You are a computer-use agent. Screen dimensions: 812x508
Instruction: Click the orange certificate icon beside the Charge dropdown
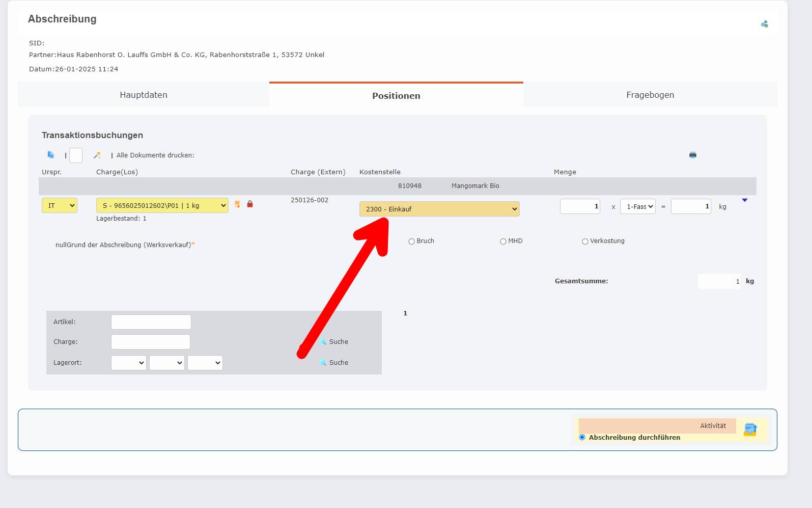237,204
